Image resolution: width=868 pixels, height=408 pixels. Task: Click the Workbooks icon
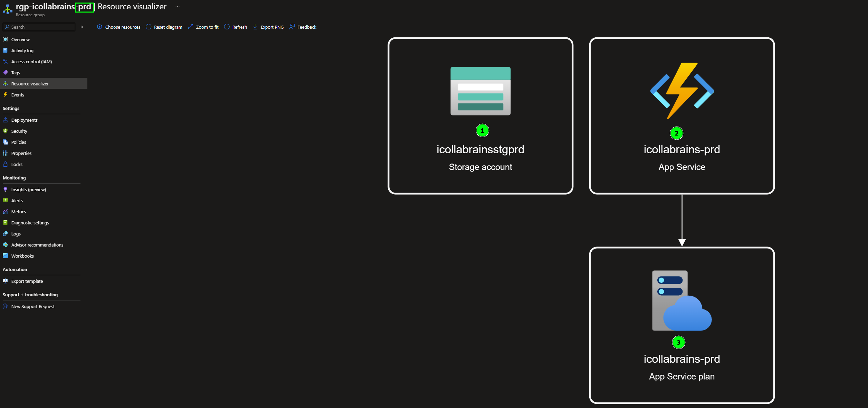[5, 256]
